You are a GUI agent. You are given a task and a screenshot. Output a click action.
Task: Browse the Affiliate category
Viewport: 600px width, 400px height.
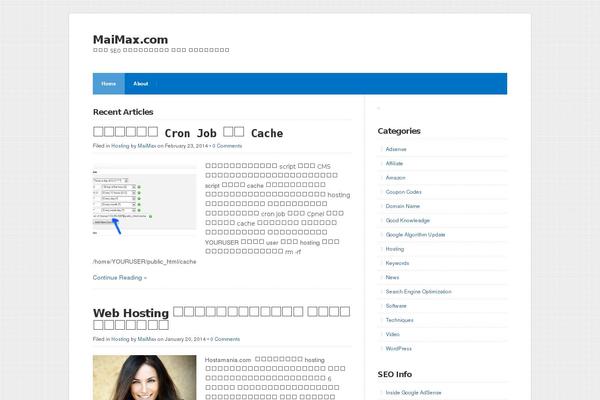394,163
